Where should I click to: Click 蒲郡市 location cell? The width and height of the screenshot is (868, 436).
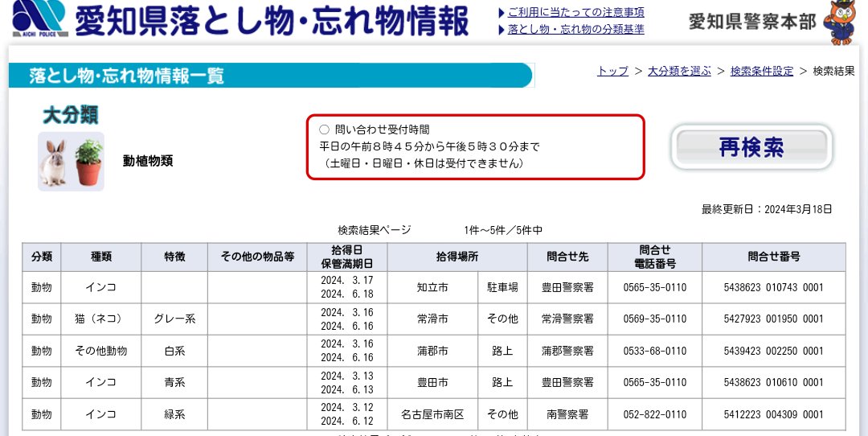point(432,351)
